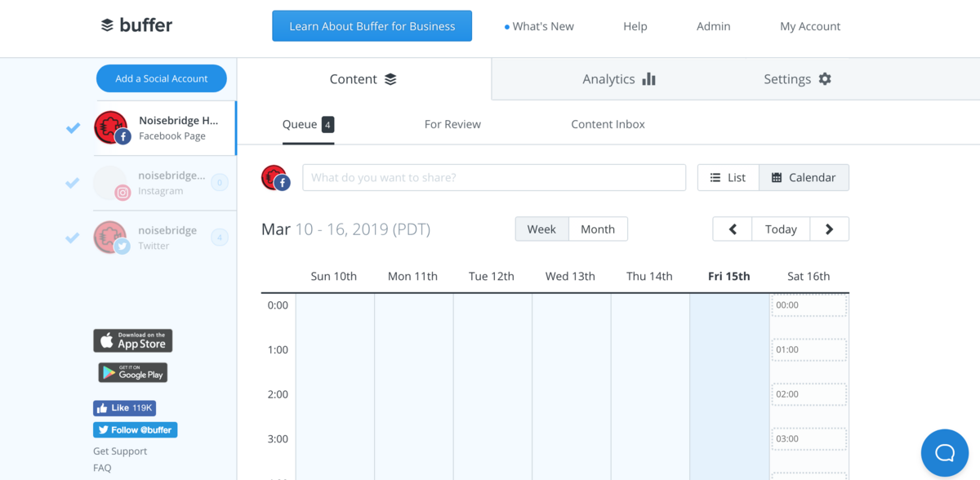Click the Facebook Like 119K button
The width and height of the screenshot is (980, 480).
[124, 408]
